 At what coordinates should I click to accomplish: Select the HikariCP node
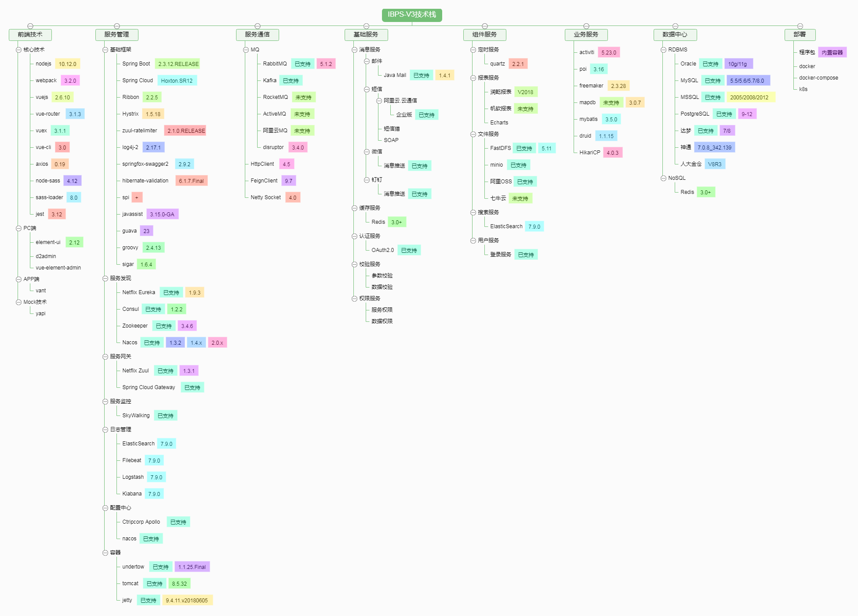590,153
